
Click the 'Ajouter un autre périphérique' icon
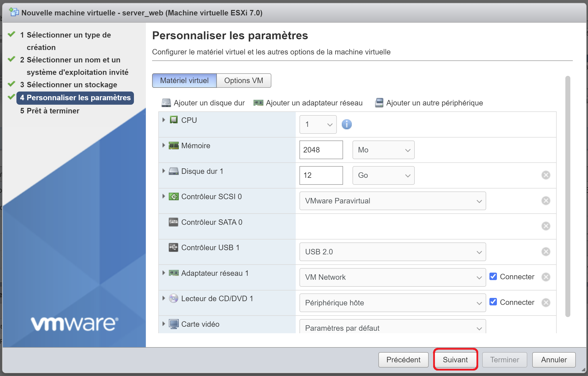379,103
